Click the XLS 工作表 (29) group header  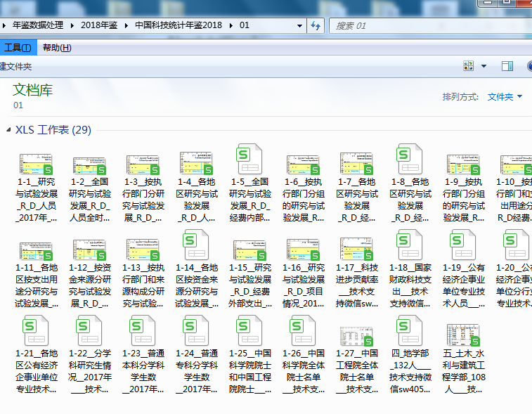(x=53, y=129)
